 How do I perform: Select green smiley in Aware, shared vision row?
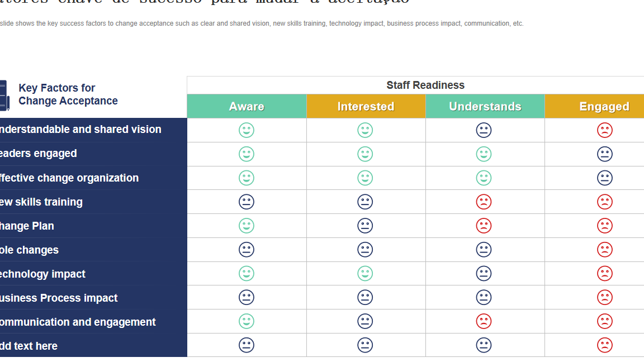tap(247, 130)
